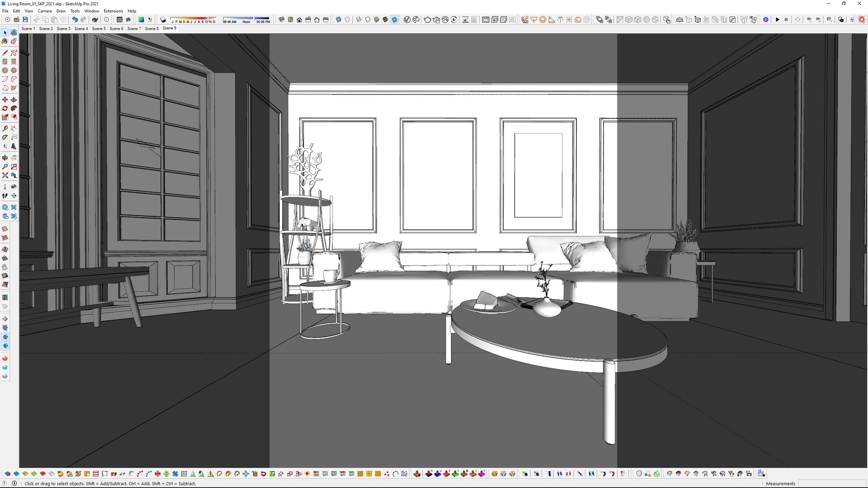Enable Wireframe face style
Screen dimensions: 868x488
(x=359, y=19)
